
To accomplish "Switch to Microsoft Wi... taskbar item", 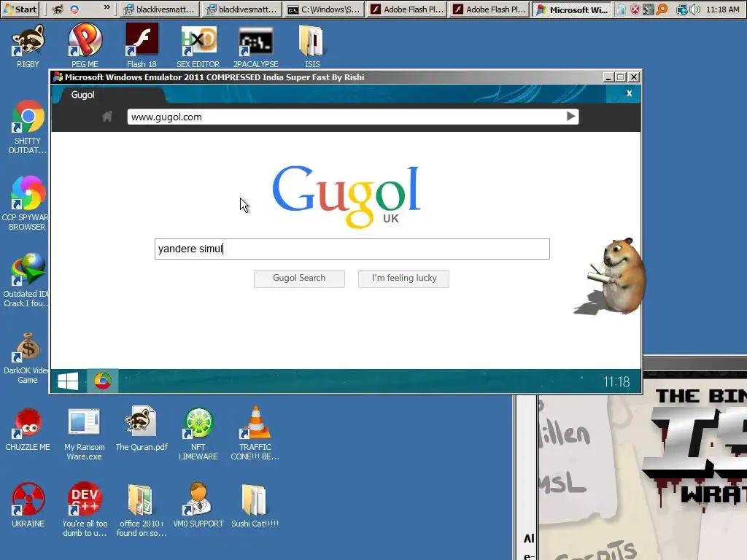I will click(572, 9).
